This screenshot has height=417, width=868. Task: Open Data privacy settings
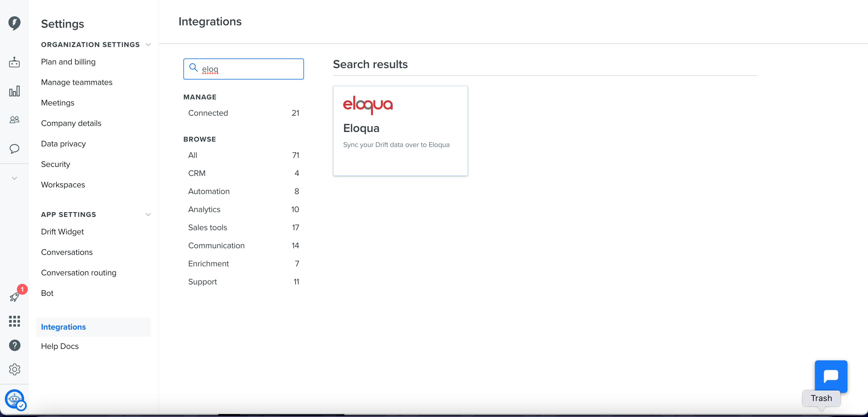click(x=63, y=144)
